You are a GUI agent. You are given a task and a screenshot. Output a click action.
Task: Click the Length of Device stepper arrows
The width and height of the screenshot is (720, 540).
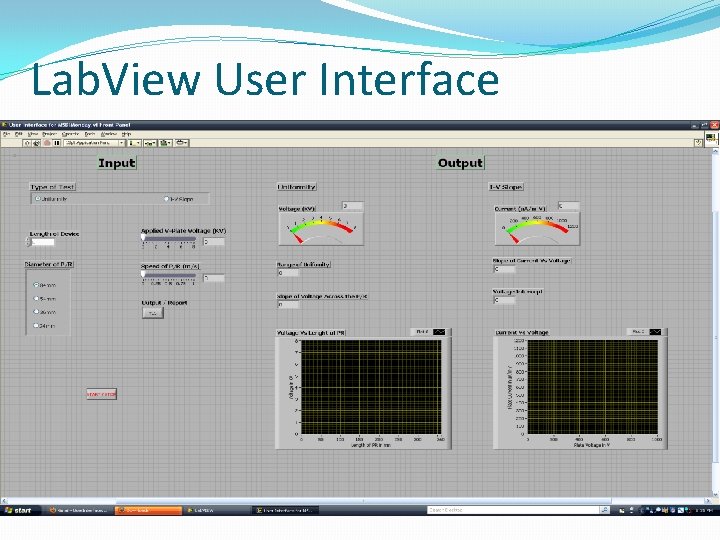(28, 242)
